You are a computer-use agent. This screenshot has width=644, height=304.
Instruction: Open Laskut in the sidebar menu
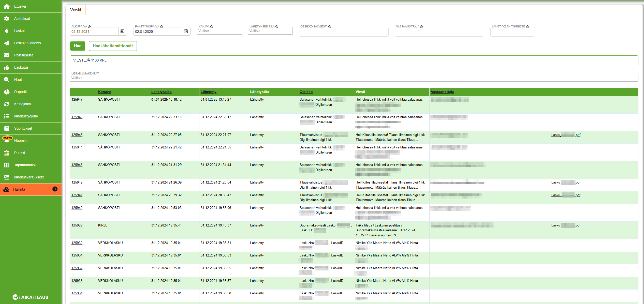point(31,31)
